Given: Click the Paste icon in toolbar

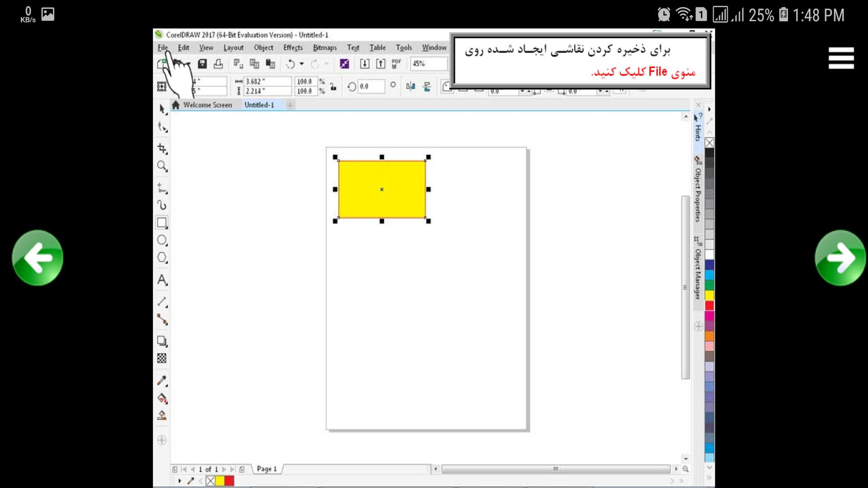Looking at the screenshot, I should click(270, 64).
